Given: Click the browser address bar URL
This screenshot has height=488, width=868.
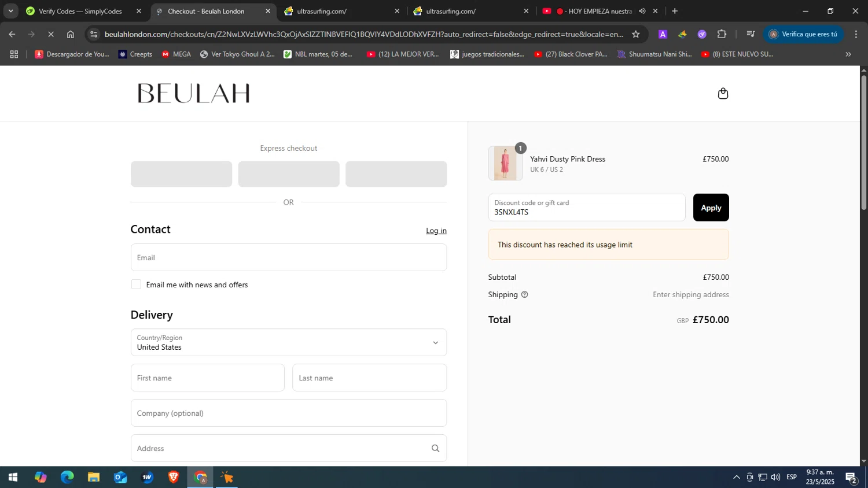Looking at the screenshot, I should [x=364, y=34].
